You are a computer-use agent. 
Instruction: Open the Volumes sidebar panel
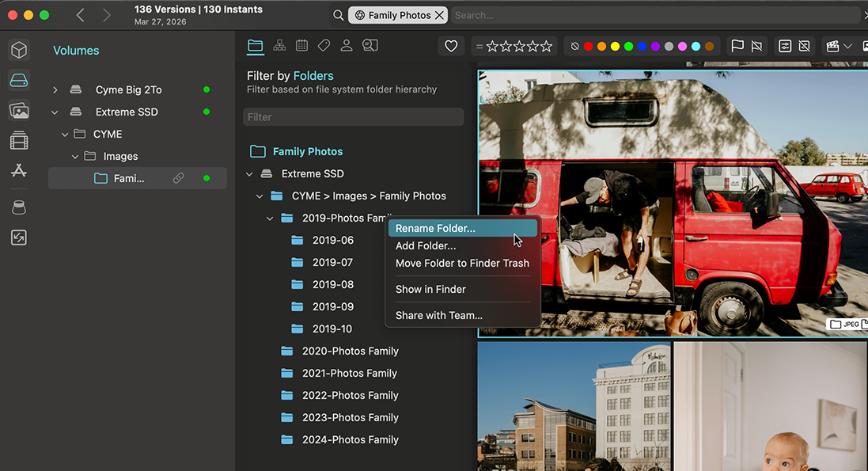(19, 80)
